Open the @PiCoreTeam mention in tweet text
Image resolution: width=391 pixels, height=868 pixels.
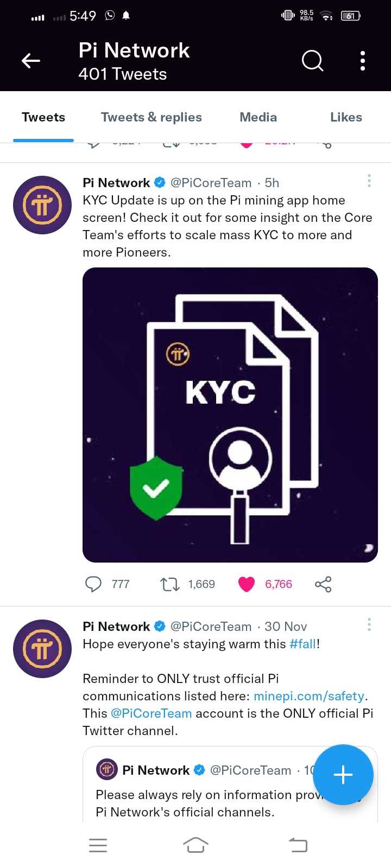[152, 713]
